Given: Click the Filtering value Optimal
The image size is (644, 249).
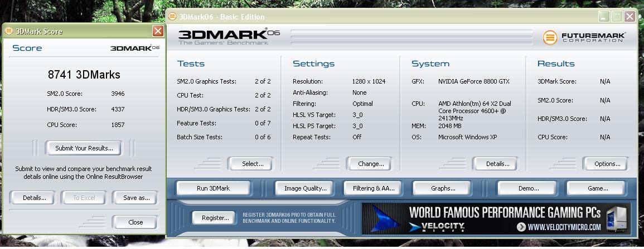Looking at the screenshot, I should [362, 104].
